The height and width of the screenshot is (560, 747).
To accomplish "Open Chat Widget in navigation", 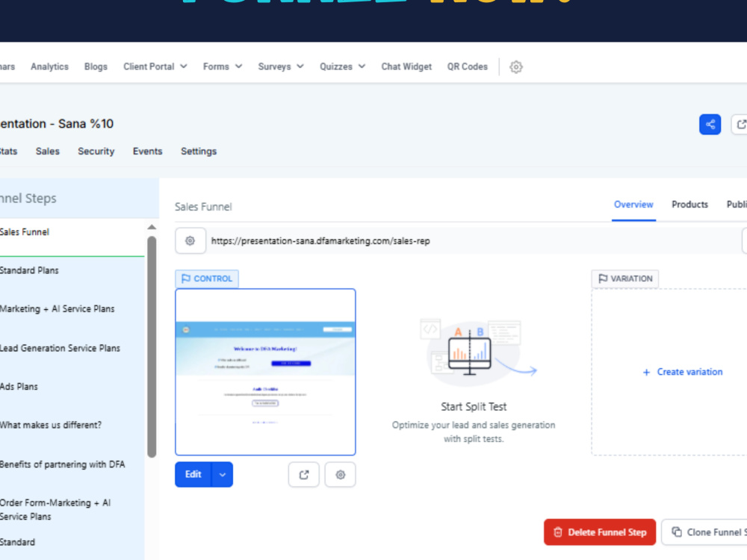I will [x=406, y=66].
